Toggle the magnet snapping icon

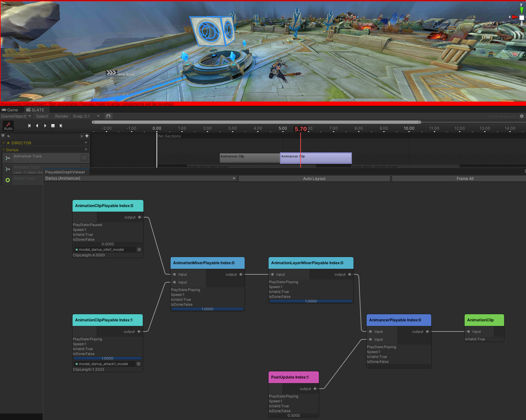pos(108,116)
